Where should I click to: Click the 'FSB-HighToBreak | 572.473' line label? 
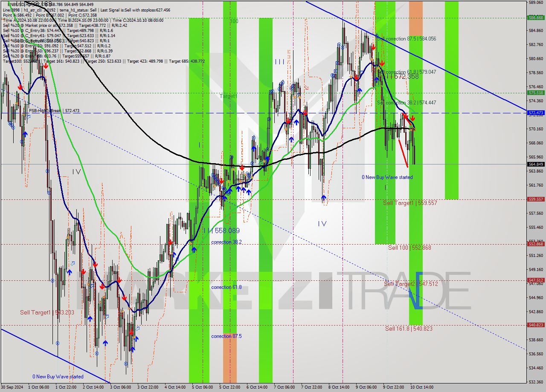pos(54,111)
